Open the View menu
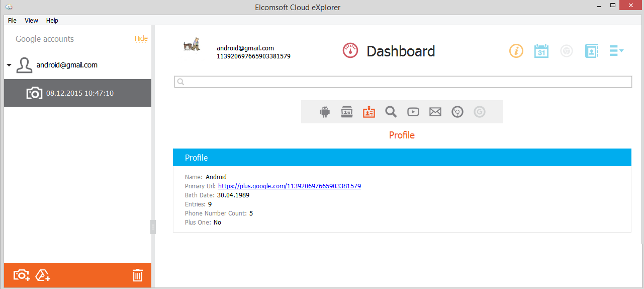The image size is (644, 289). tap(31, 21)
